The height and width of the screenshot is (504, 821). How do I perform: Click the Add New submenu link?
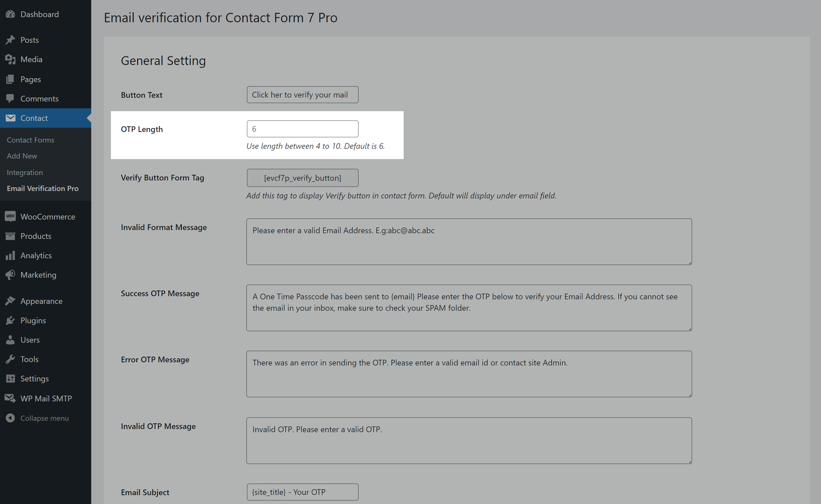pyautogui.click(x=22, y=156)
